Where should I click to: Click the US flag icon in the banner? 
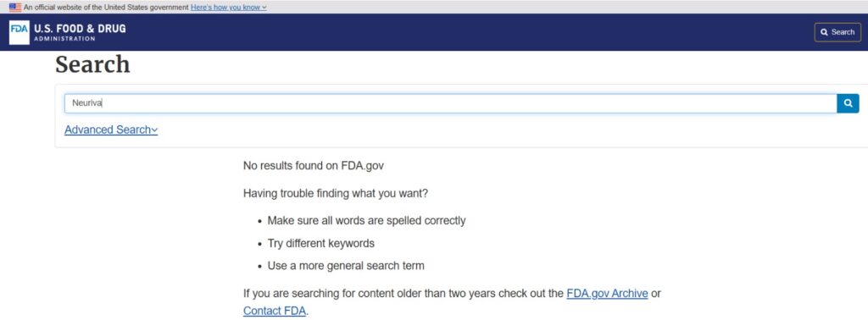coord(15,7)
